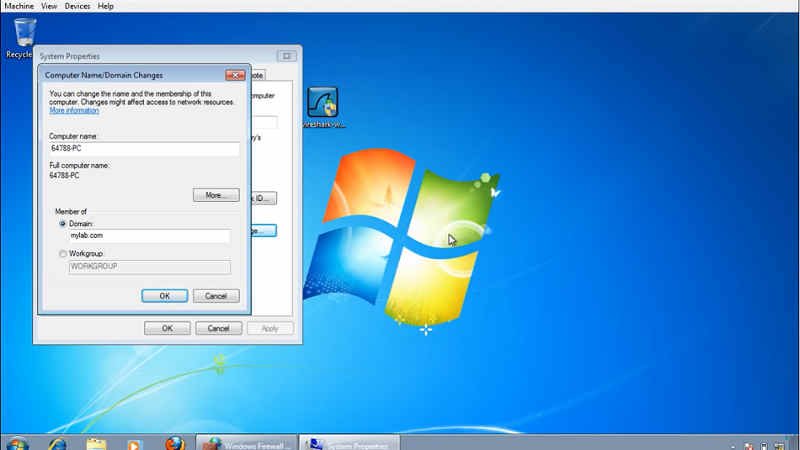Open Windows Explorer folder icon on taskbar
The image size is (800, 450).
coord(96,444)
